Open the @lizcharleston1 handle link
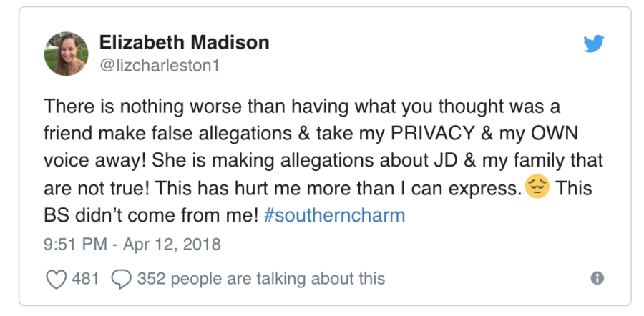Image resolution: width=644 pixels, height=316 pixels. (x=160, y=65)
